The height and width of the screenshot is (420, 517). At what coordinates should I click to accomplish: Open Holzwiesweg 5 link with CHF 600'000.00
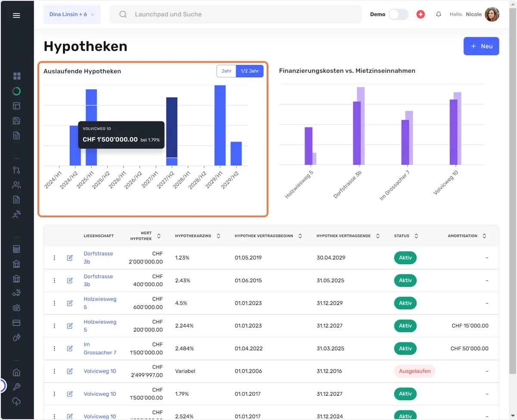coord(100,303)
